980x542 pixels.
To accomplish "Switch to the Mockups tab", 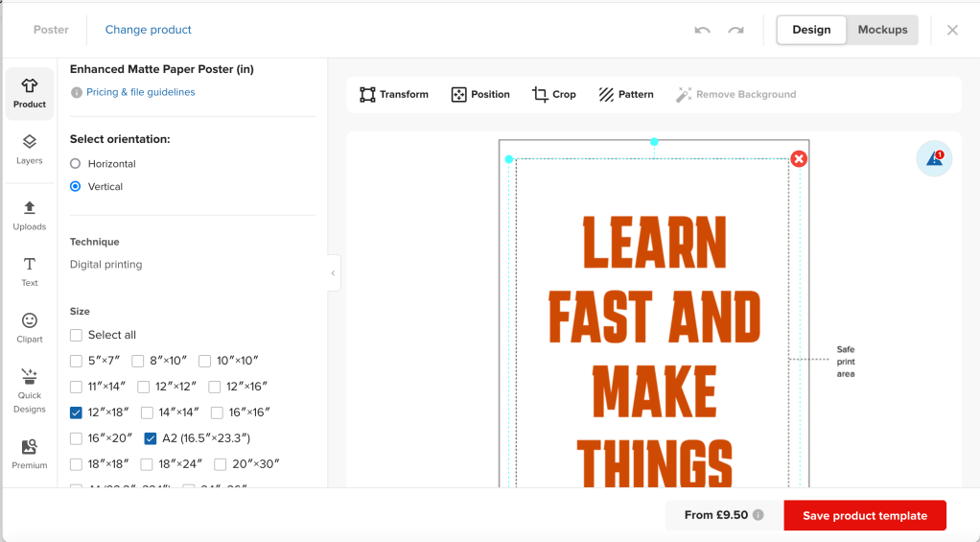I will coord(882,30).
